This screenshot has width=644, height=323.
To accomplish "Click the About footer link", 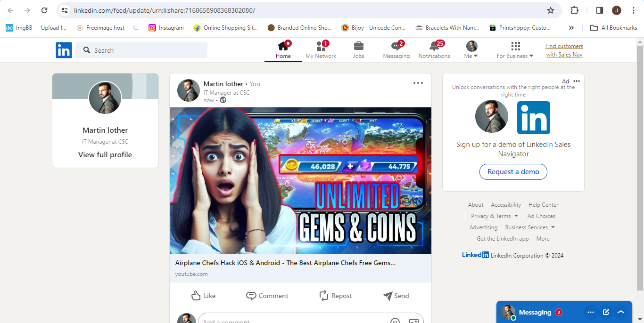I will 476,205.
